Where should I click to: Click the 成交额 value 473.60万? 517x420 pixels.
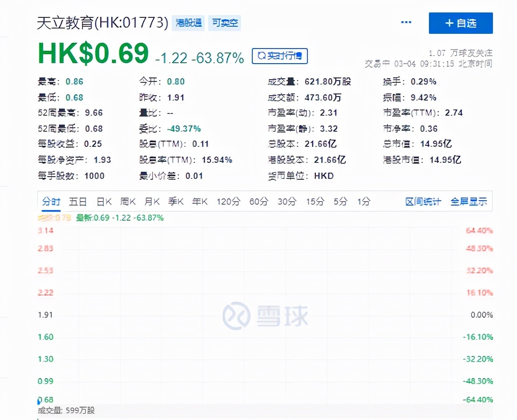tap(323, 97)
